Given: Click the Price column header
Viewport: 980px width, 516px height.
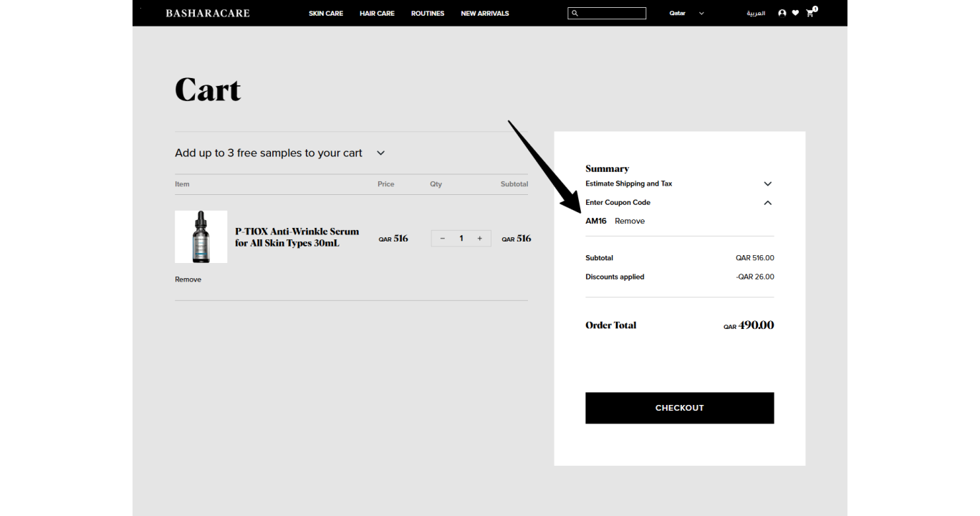Looking at the screenshot, I should click(x=386, y=184).
